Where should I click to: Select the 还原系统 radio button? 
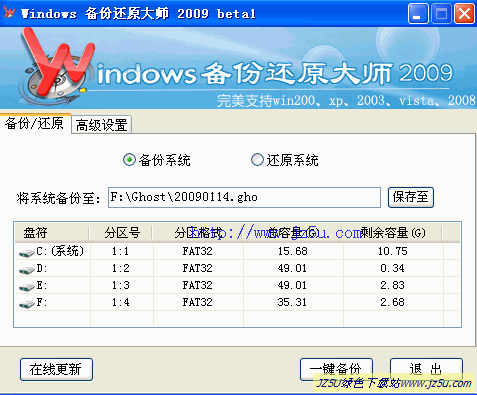[x=257, y=160]
